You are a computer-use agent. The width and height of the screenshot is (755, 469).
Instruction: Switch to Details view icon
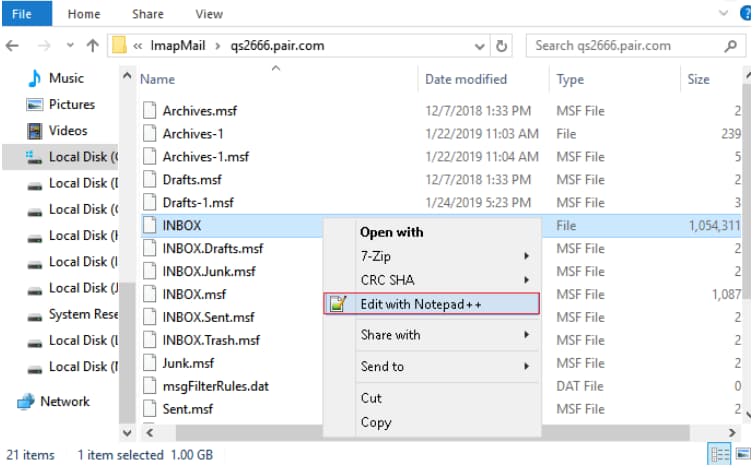click(x=720, y=455)
